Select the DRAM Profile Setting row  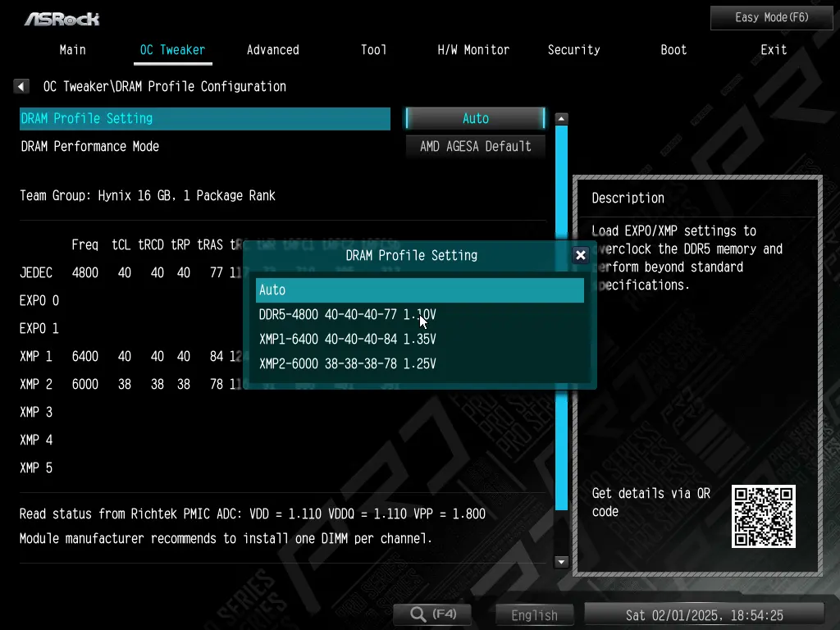click(204, 118)
